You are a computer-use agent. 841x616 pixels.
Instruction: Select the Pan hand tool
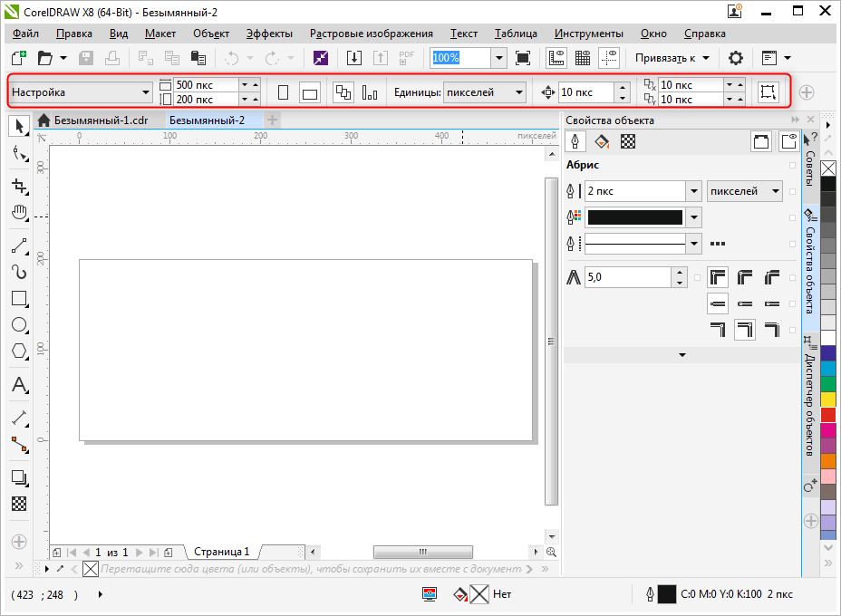(18, 214)
